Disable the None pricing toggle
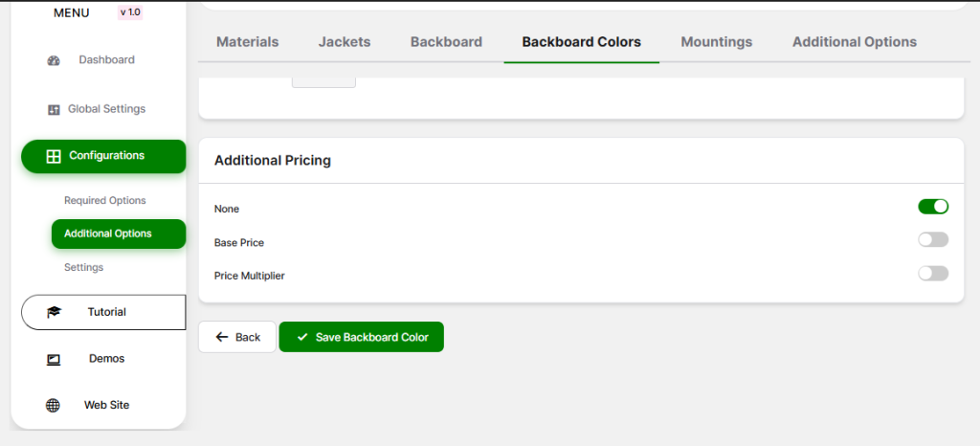The image size is (980, 446). click(932, 207)
